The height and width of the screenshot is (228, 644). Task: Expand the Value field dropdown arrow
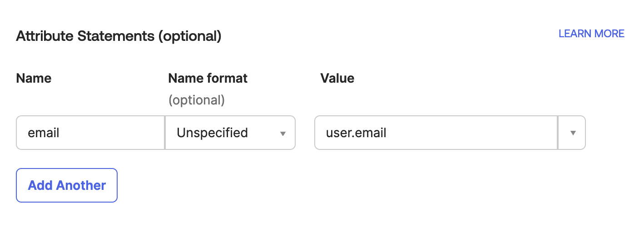[573, 133]
